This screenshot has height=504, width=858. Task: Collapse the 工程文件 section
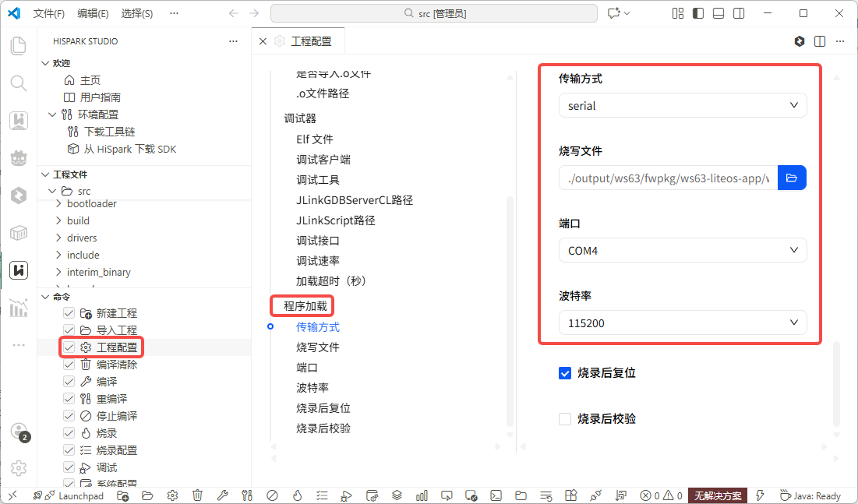click(45, 174)
